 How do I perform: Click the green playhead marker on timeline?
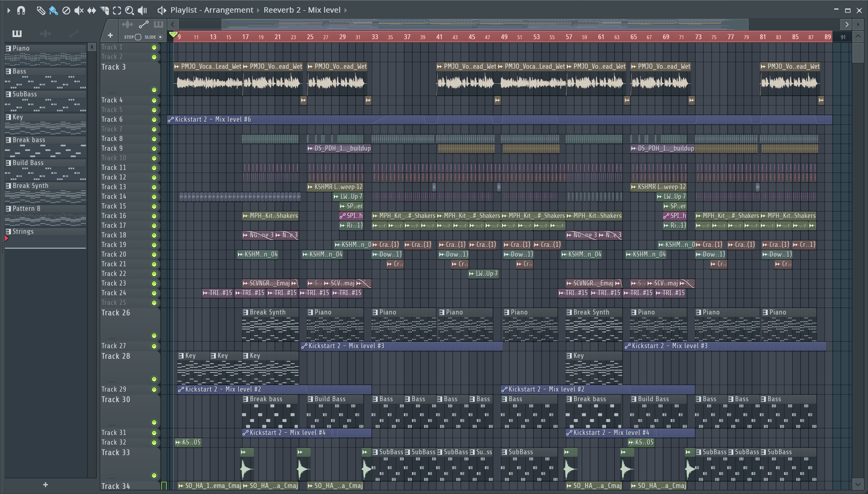[173, 35]
